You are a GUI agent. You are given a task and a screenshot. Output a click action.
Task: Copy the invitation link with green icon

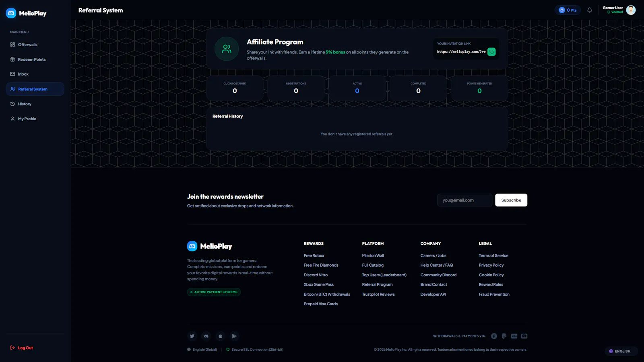point(491,52)
